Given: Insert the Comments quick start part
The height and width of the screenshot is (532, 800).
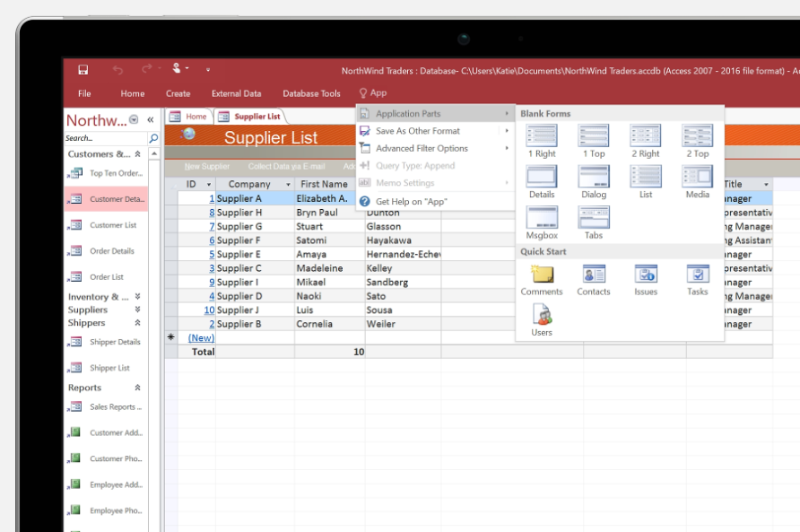Looking at the screenshot, I should pyautogui.click(x=542, y=280).
